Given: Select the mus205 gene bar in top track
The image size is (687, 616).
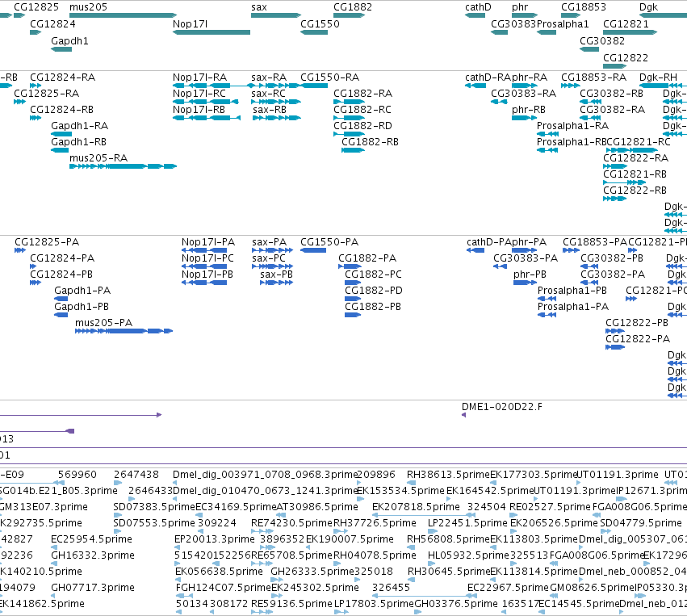Looking at the screenshot, I should (124, 15).
